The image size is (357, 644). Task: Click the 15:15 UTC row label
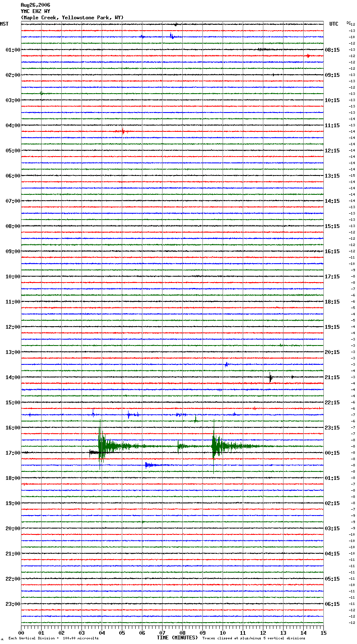[332, 226]
